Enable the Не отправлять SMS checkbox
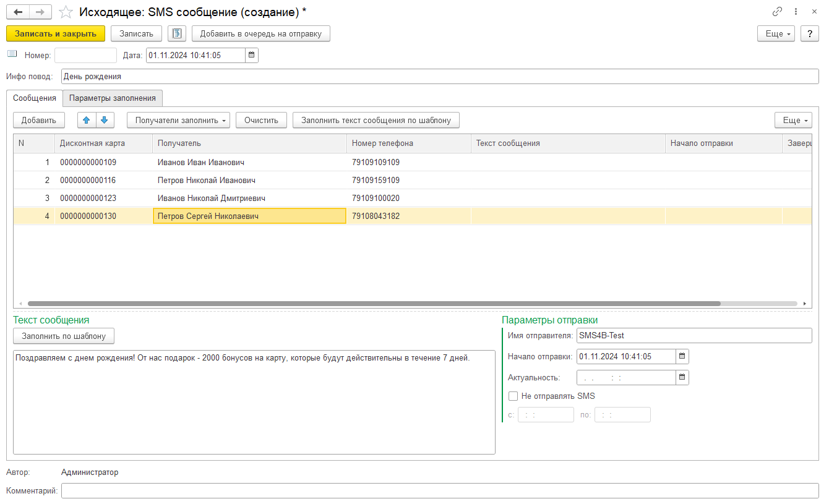829x504 pixels. pyautogui.click(x=512, y=396)
